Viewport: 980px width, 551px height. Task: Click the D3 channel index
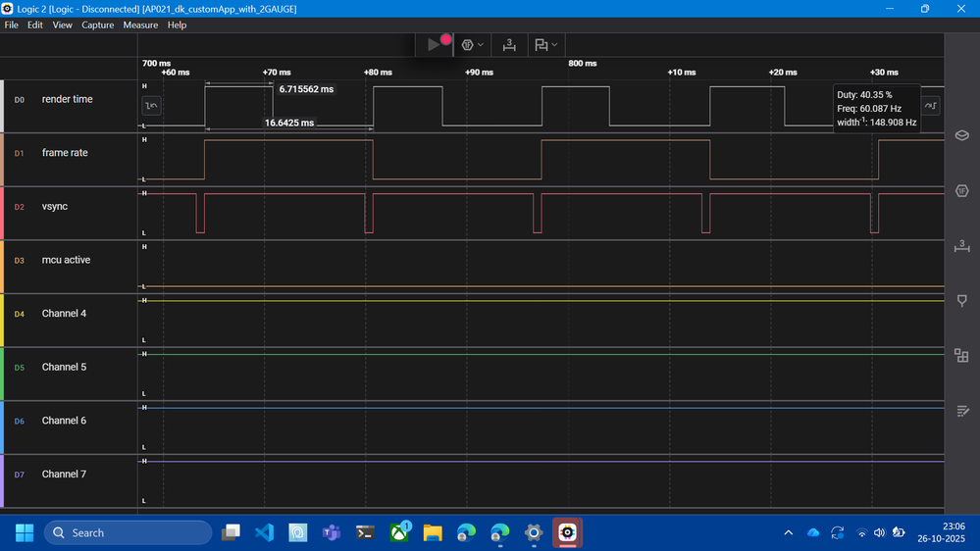tap(20, 261)
